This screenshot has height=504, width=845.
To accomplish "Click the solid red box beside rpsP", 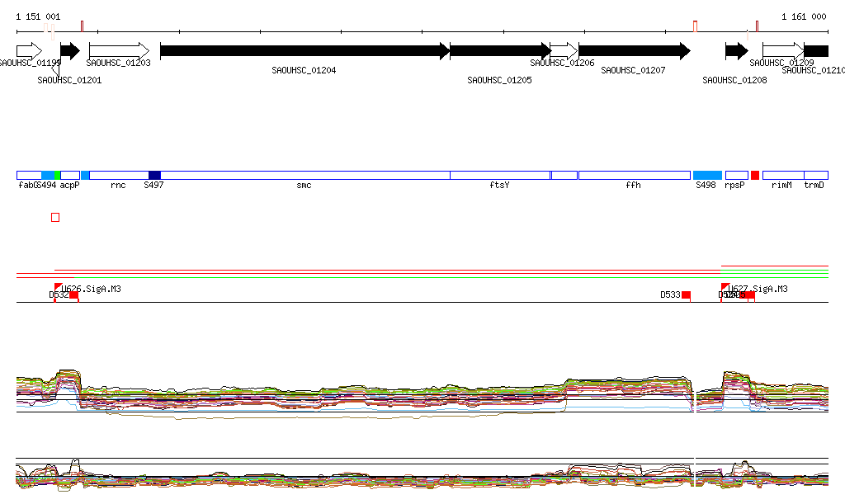I will pyautogui.click(x=755, y=175).
